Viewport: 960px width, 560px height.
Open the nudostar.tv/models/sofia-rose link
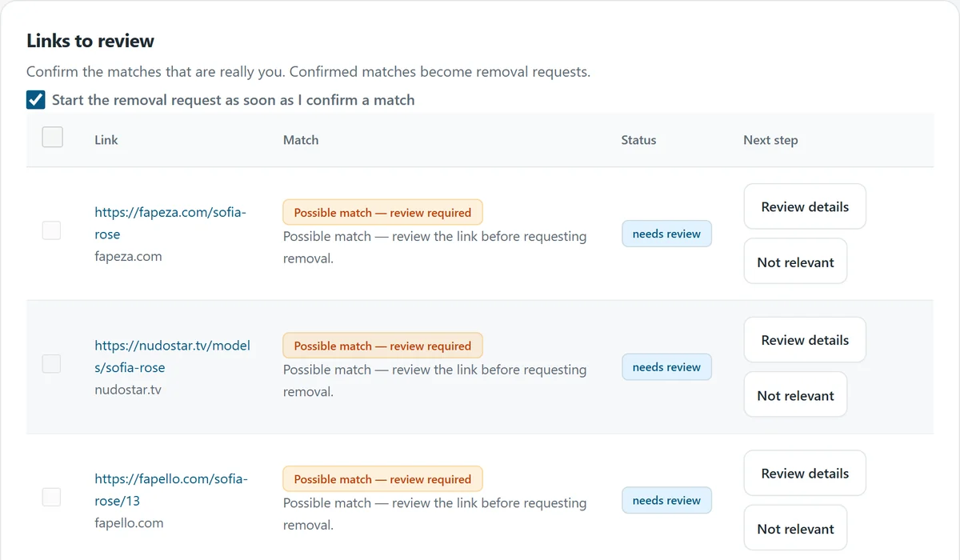172,357
